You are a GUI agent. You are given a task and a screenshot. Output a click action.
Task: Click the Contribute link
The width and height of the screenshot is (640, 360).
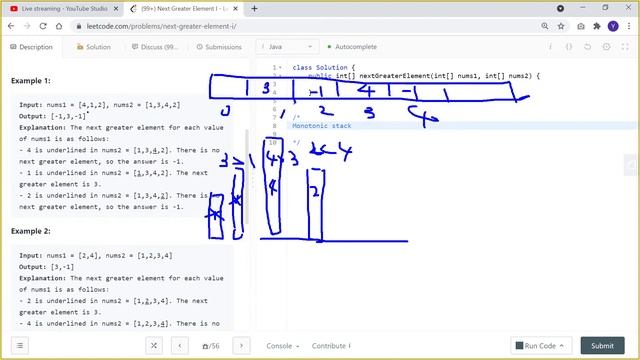[331, 346]
